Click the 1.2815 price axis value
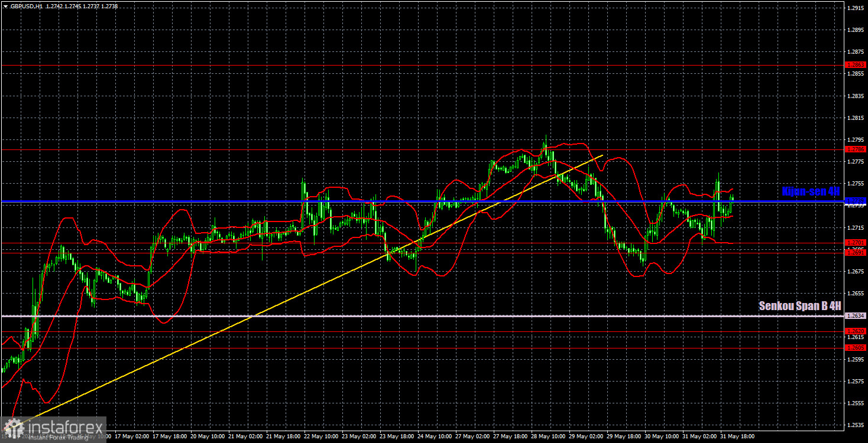Image resolution: width=868 pixels, height=443 pixels. (856, 118)
